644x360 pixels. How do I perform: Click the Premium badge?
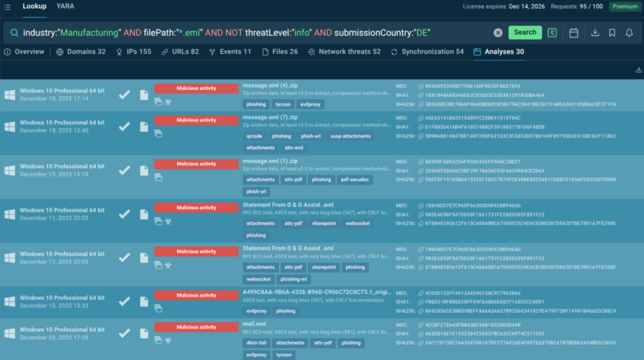(625, 6)
